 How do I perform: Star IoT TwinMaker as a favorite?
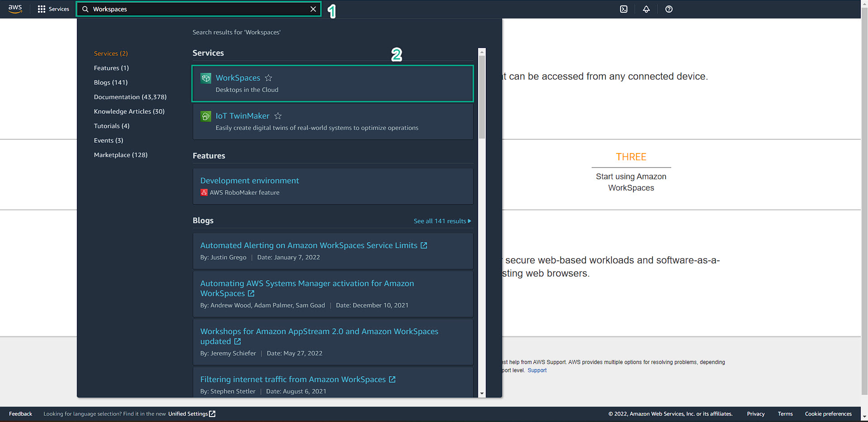tap(278, 115)
